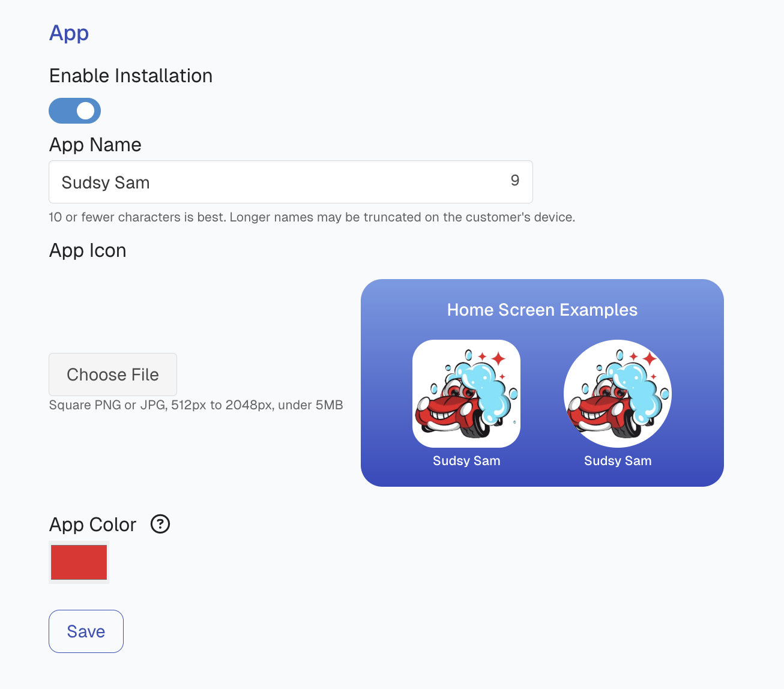The height and width of the screenshot is (689, 784).
Task: Click the Save button
Action: [x=86, y=631]
